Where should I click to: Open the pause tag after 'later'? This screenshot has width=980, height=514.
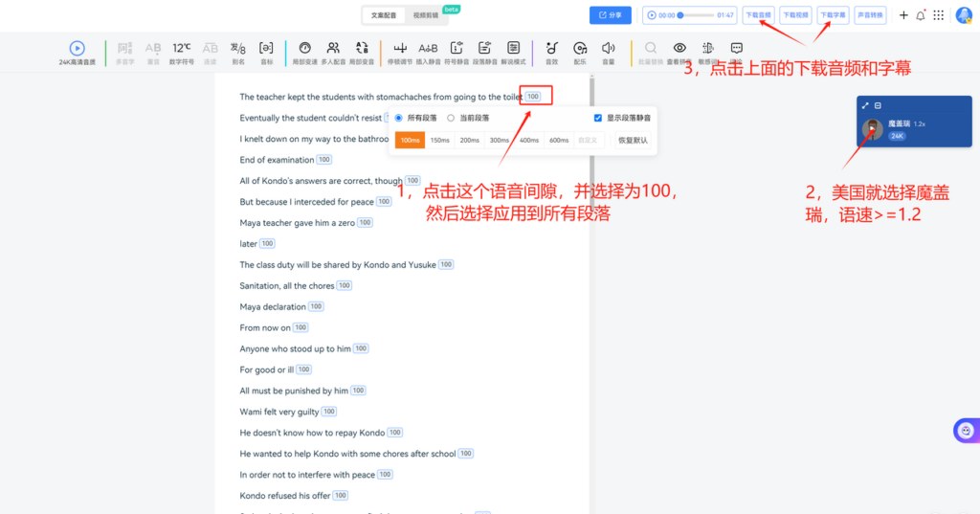(268, 243)
